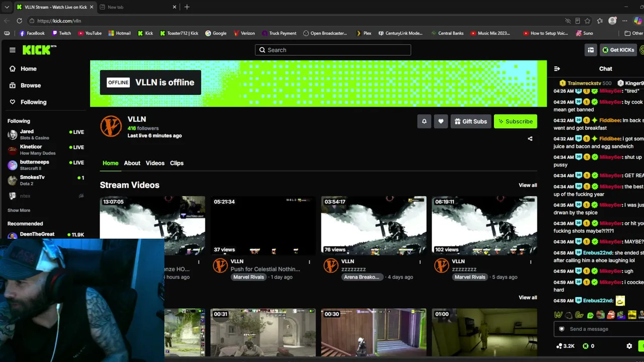Click the Gift Subs button

pos(470,121)
